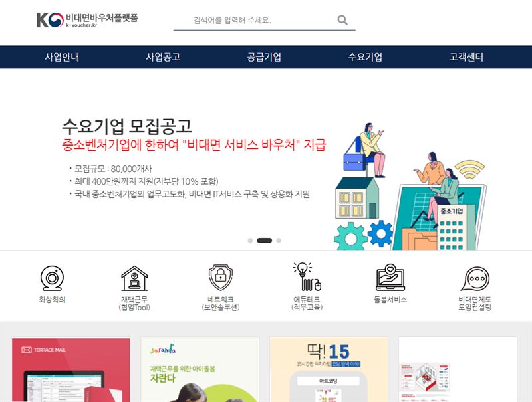Expand the 고객센터 navigation menu

(x=466, y=57)
